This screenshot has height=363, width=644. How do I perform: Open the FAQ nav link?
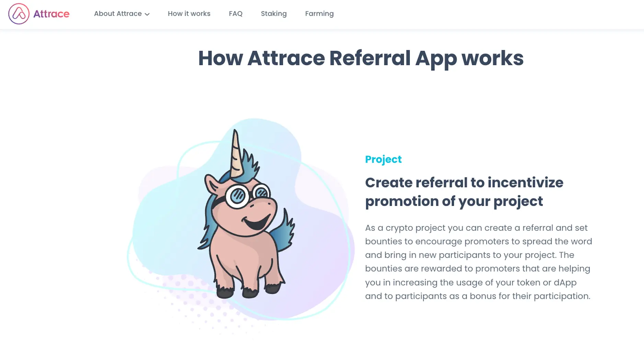click(235, 14)
